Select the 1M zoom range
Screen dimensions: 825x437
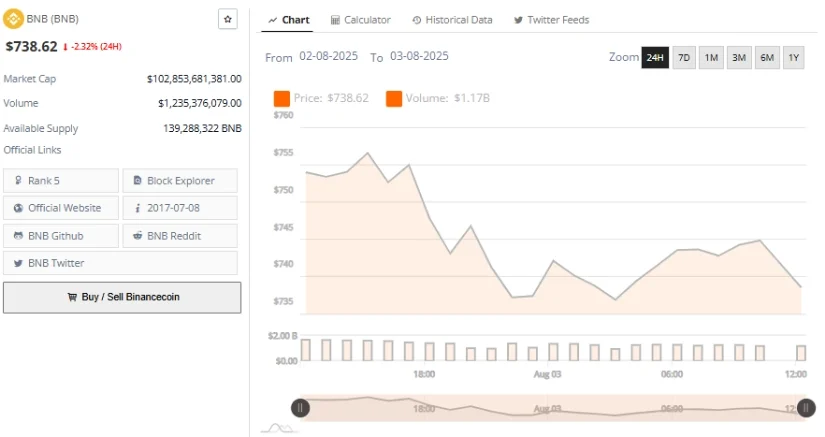pyautogui.click(x=711, y=58)
